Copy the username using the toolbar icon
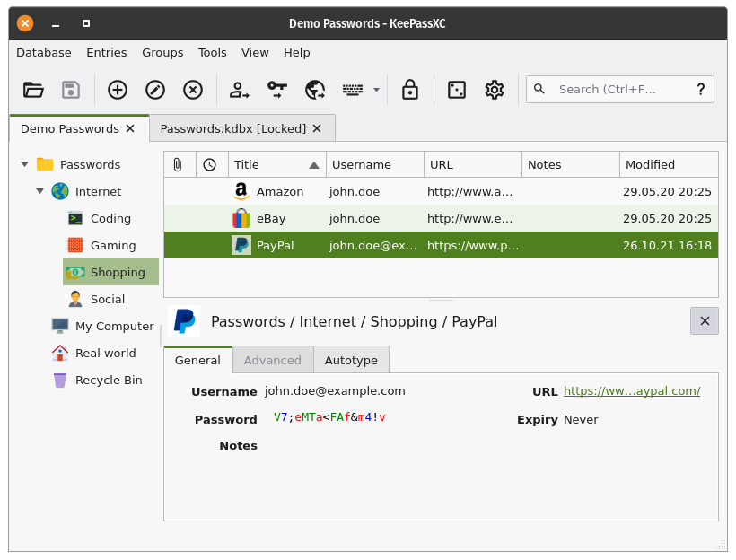This screenshot has height=560, width=736. 239,89
